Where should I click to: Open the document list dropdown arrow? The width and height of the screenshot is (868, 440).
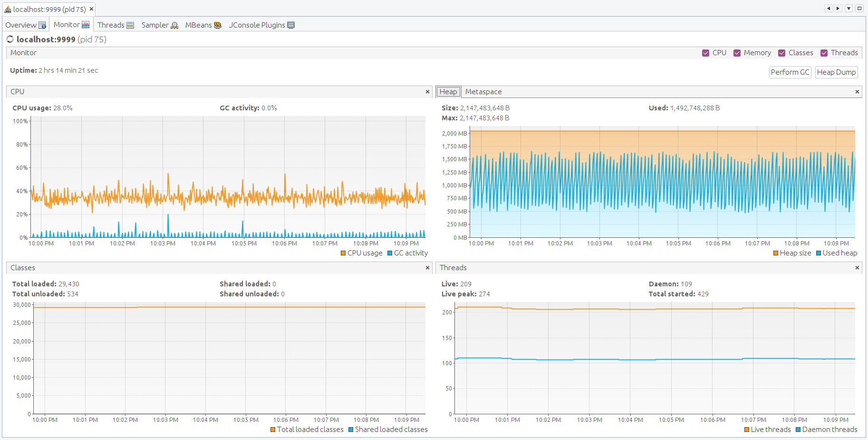pyautogui.click(x=849, y=9)
